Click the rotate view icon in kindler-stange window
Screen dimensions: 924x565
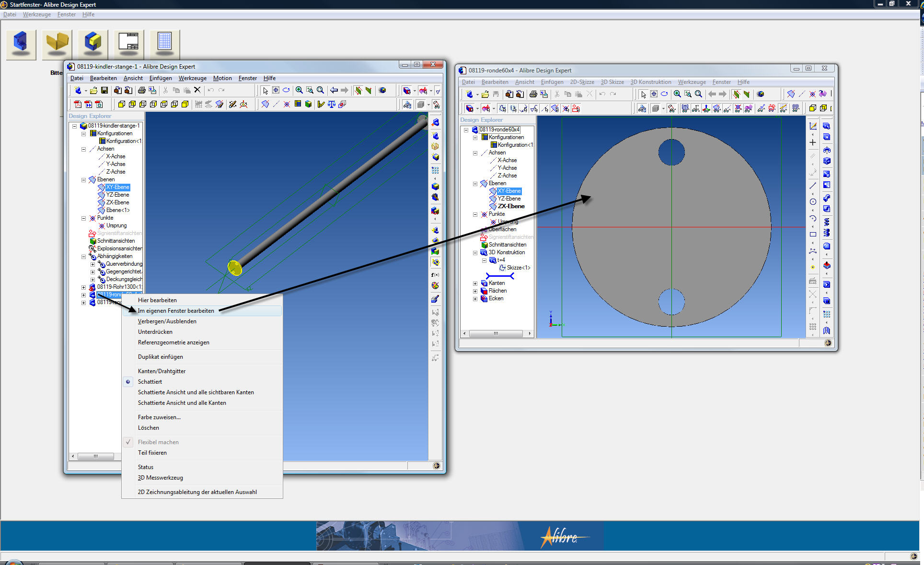[x=286, y=90]
